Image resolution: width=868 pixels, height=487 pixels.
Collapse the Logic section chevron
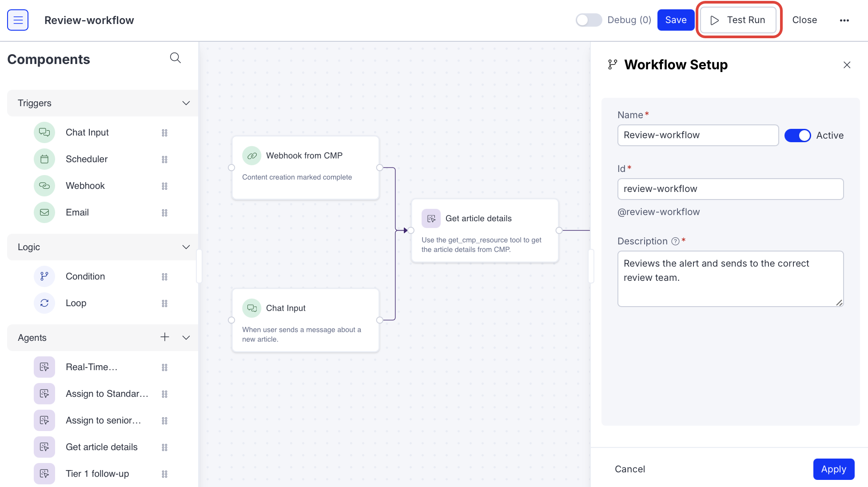click(x=186, y=247)
